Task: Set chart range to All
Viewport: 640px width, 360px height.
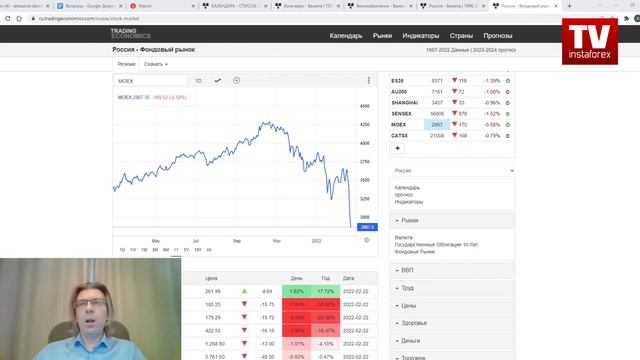Action: [209, 250]
